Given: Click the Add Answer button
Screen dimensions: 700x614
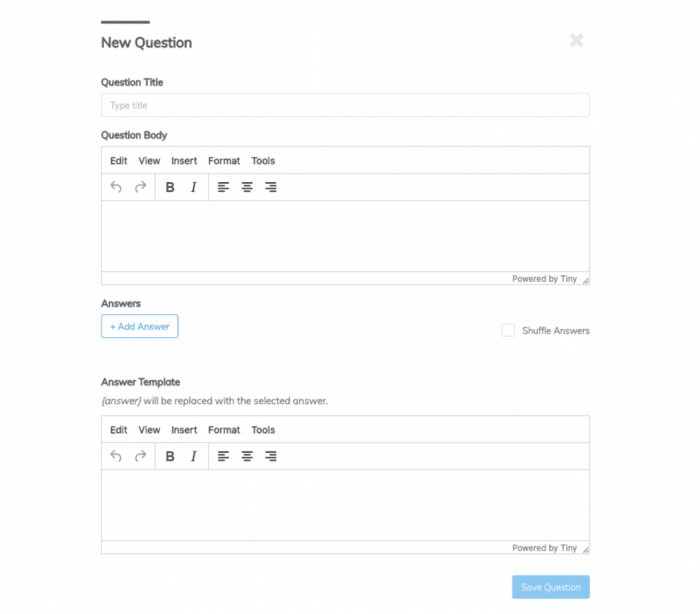Looking at the screenshot, I should tap(140, 326).
